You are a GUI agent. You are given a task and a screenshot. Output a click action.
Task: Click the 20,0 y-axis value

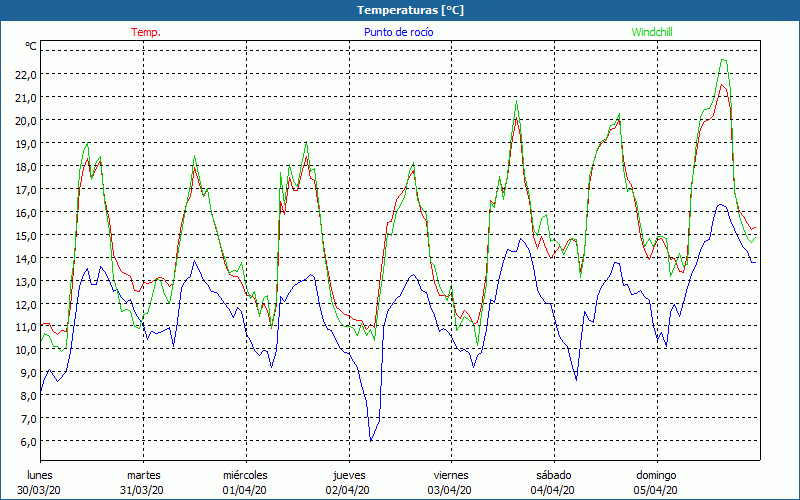tap(27, 120)
